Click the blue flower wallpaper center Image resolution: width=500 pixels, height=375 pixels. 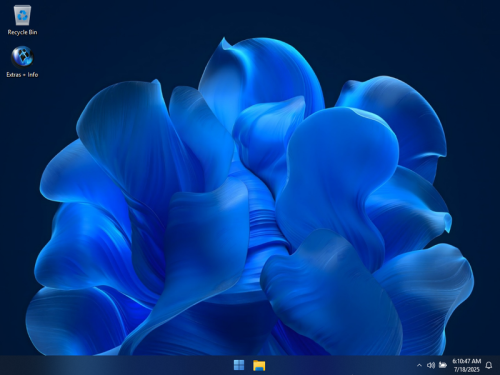[250, 200]
